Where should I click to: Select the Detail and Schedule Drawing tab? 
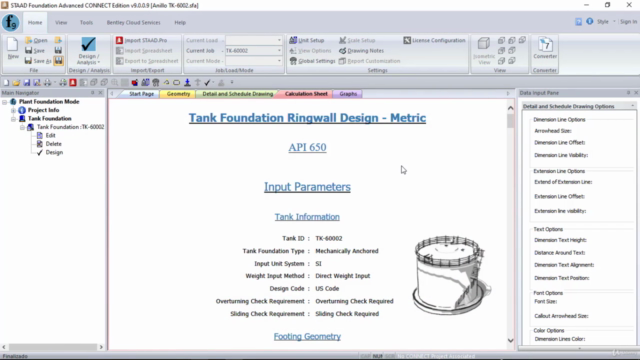(x=238, y=94)
